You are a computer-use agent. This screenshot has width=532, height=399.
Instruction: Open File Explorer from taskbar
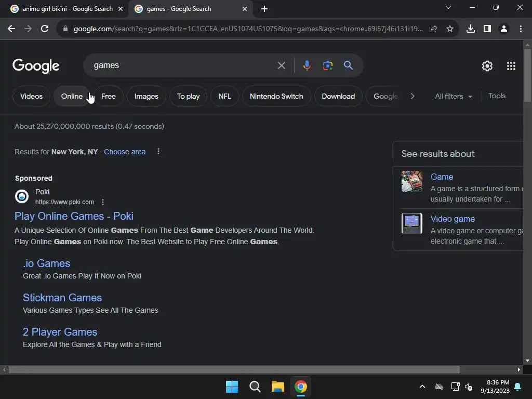[278, 387]
